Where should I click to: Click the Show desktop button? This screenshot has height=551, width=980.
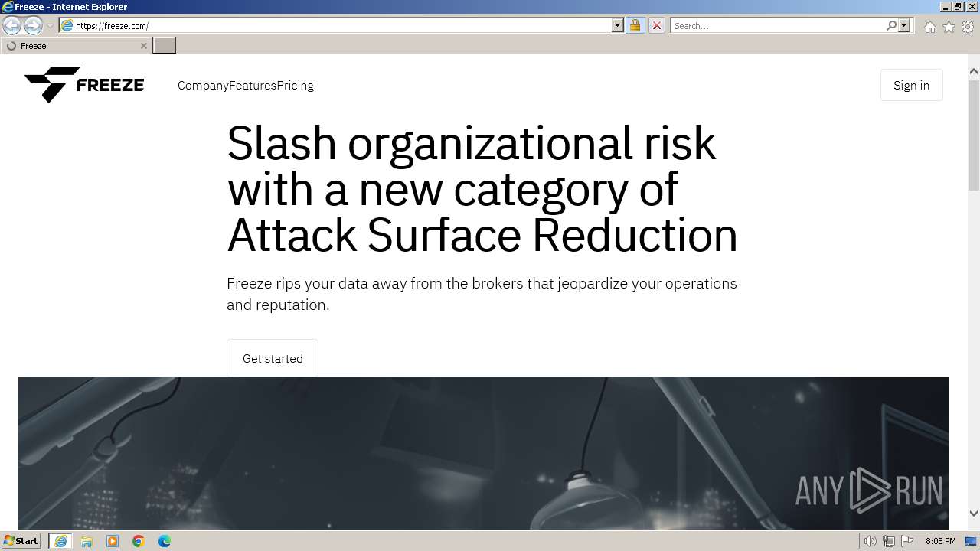tap(972, 541)
